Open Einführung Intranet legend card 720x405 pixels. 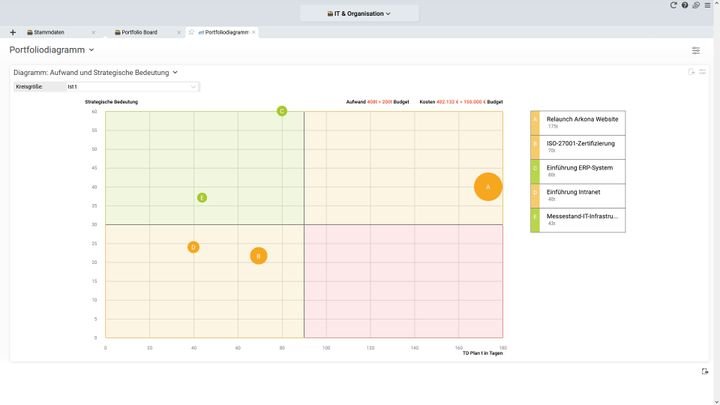point(578,196)
